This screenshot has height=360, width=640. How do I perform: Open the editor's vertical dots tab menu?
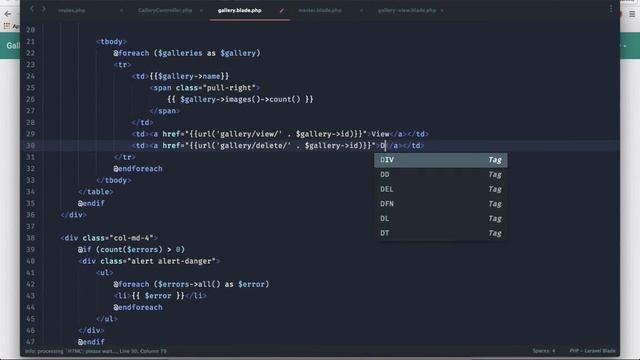(x=611, y=9)
